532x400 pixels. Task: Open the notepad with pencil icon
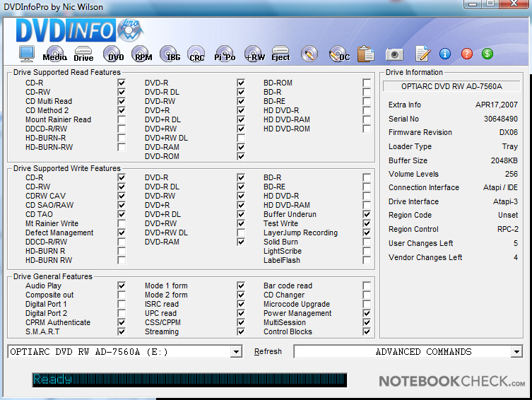click(422, 54)
